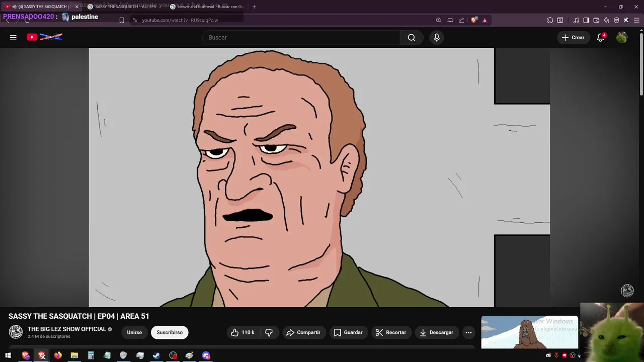Switch to beavis and butthead search tab
This screenshot has height=362, width=644.
[207, 7]
